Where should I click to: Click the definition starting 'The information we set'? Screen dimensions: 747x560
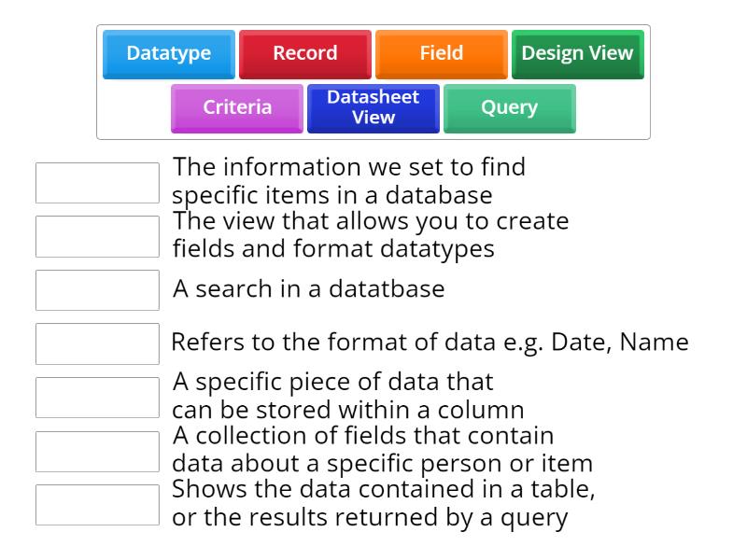click(x=347, y=181)
